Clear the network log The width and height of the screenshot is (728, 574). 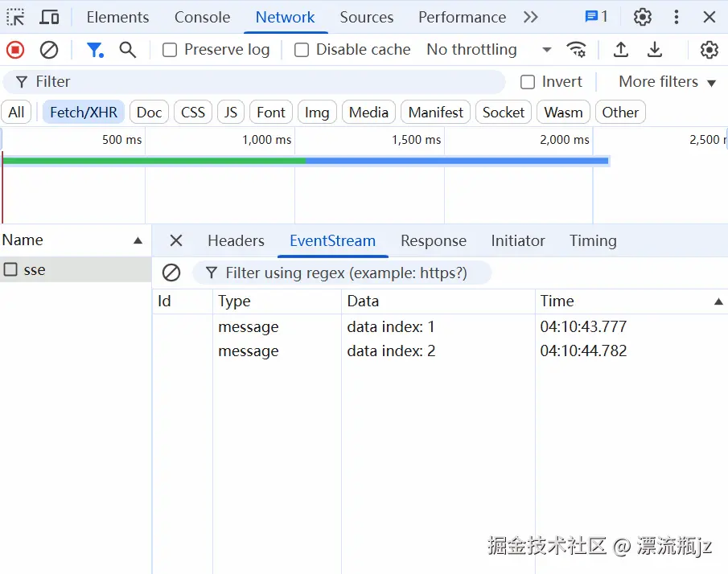pyautogui.click(x=49, y=49)
